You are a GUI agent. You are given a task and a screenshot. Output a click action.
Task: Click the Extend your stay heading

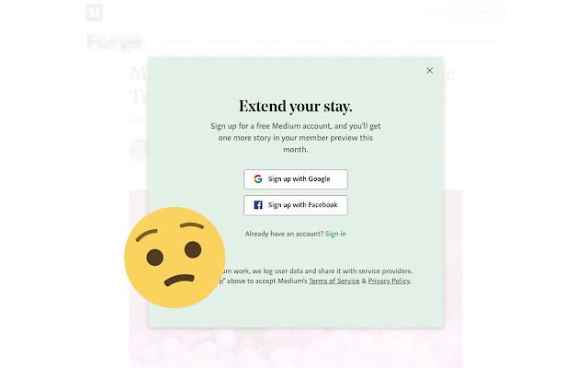(x=296, y=107)
